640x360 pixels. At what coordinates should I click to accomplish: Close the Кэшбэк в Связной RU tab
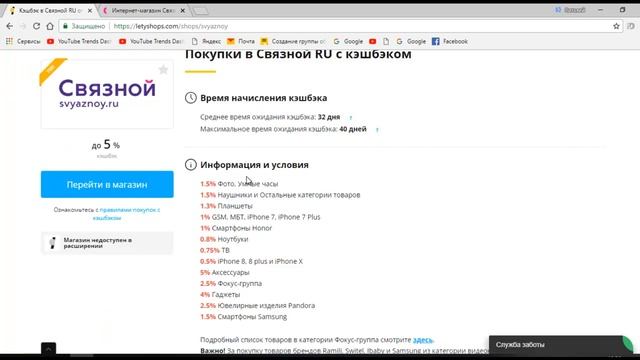click(x=90, y=11)
